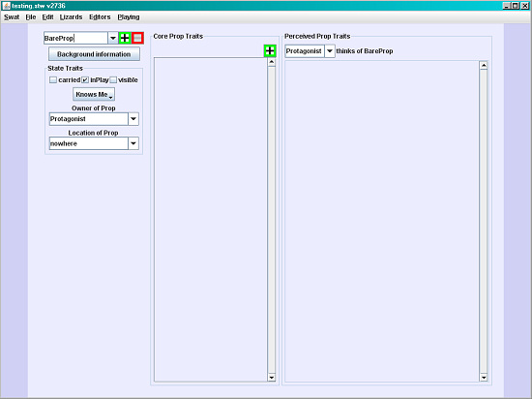
Task: Click the green add prop plus icon
Action: (x=125, y=38)
